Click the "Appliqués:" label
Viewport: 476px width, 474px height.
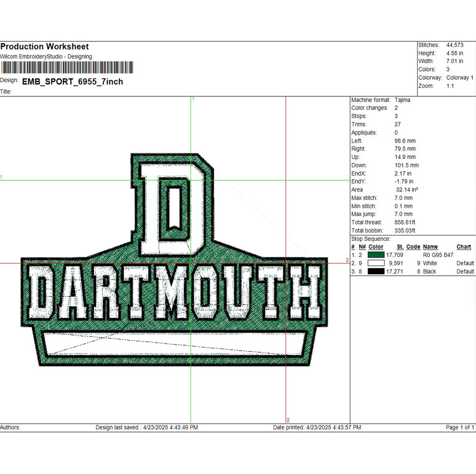pos(364,133)
